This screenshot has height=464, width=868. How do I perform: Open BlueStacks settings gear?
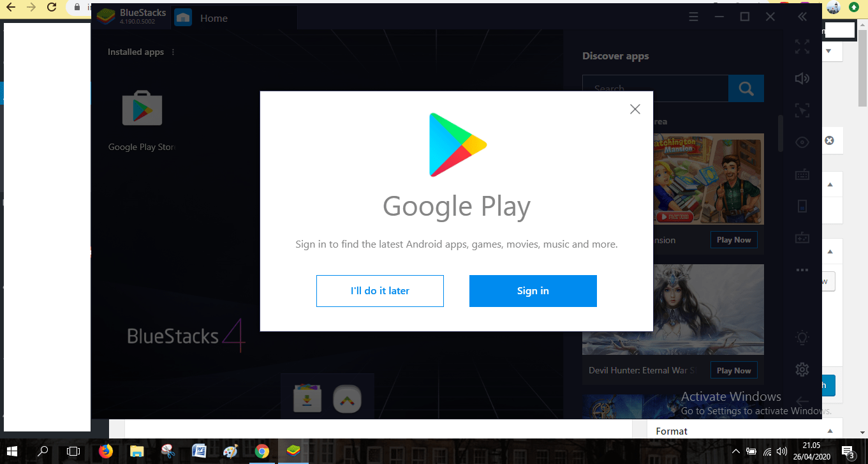click(x=802, y=369)
